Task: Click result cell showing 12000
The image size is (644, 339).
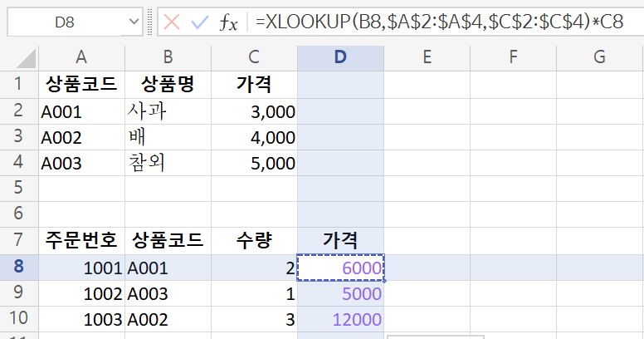Action: 340,319
